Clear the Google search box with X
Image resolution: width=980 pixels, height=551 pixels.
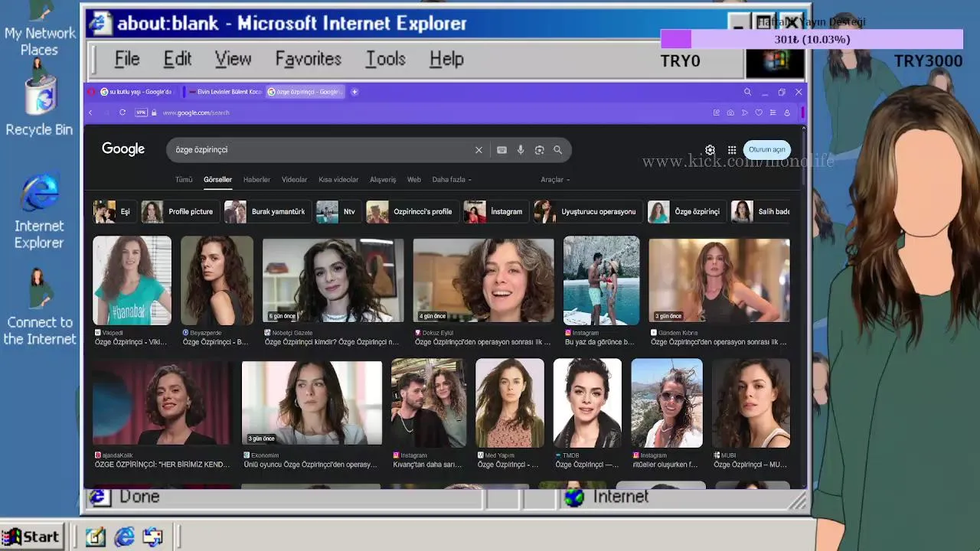[479, 150]
